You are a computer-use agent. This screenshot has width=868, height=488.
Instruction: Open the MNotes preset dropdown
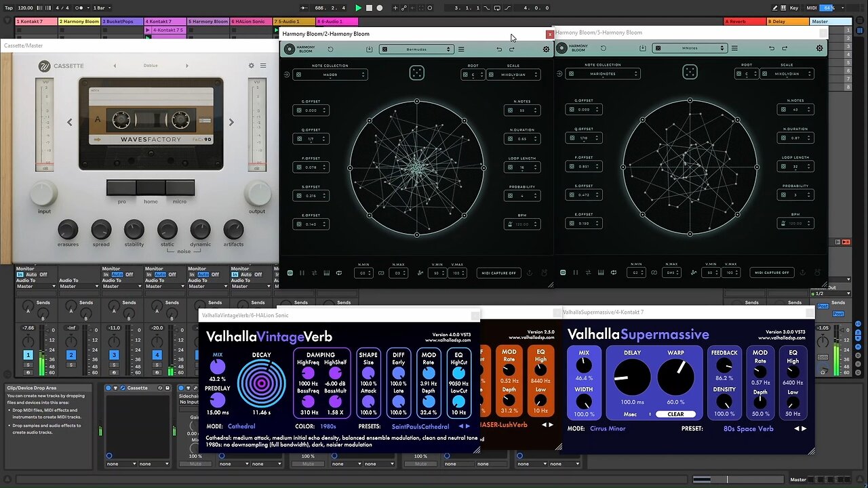coord(689,48)
